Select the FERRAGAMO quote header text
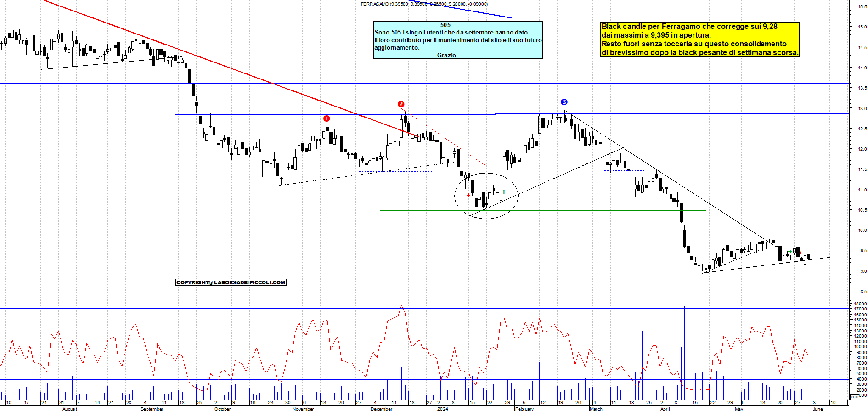 click(x=424, y=4)
